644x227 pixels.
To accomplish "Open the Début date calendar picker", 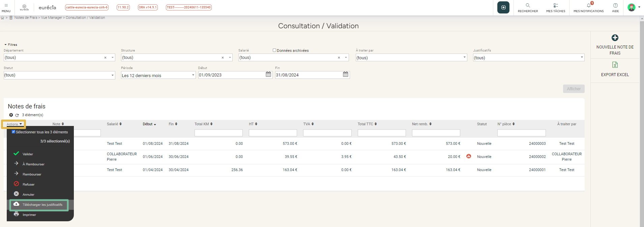I will tap(268, 74).
